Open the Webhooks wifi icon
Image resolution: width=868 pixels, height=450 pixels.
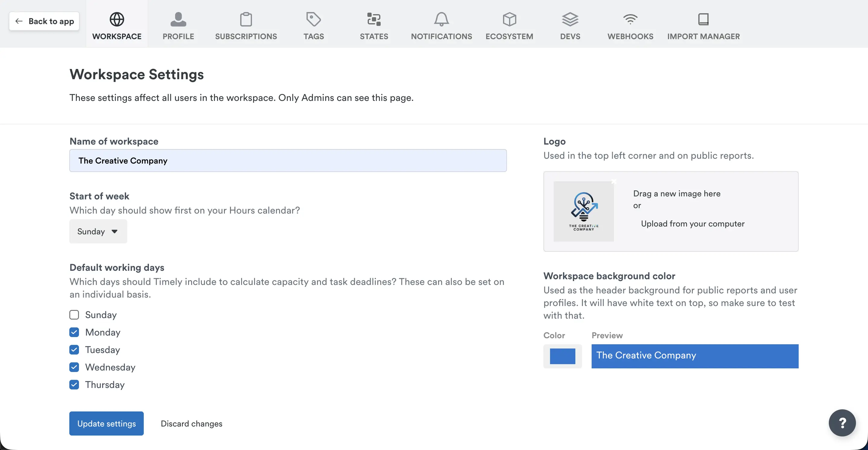(x=630, y=20)
